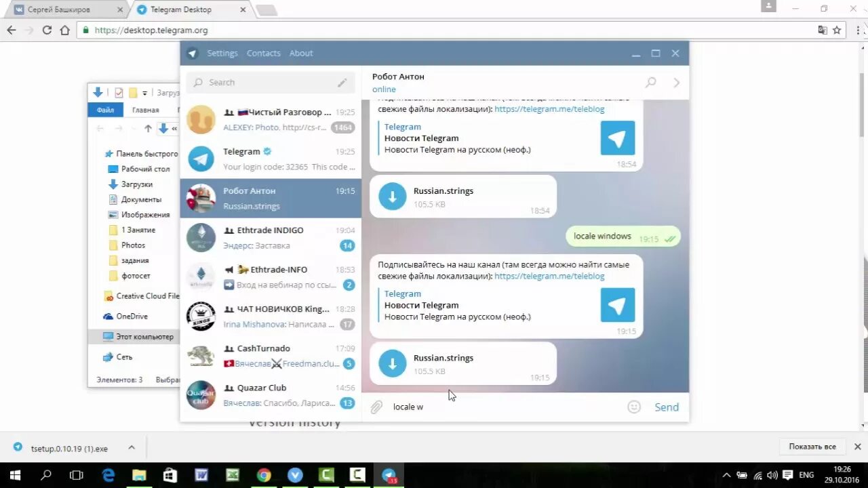
Task: Open the lower telegram.me/teleblog link
Action: pos(549,276)
